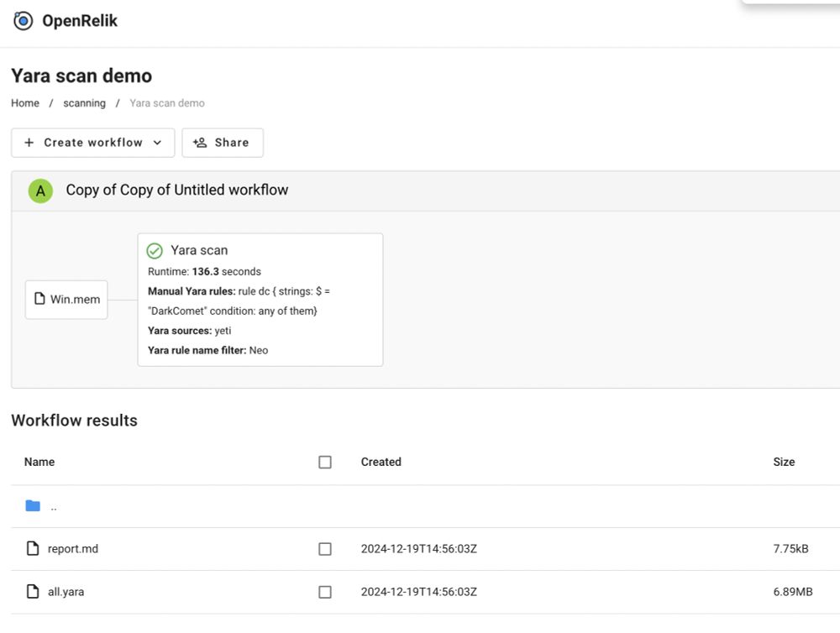Screen dimensions: 840x633
Task: Open the Home breadcrumb link
Action: tap(25, 102)
